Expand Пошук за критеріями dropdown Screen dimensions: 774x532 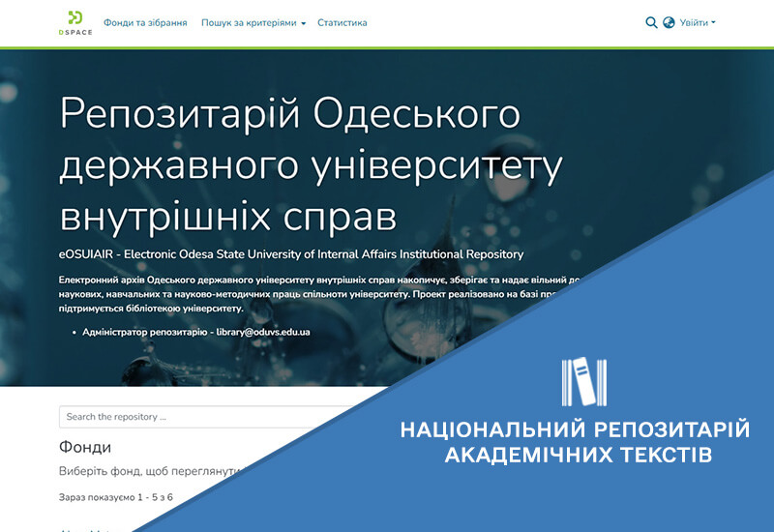coord(253,22)
